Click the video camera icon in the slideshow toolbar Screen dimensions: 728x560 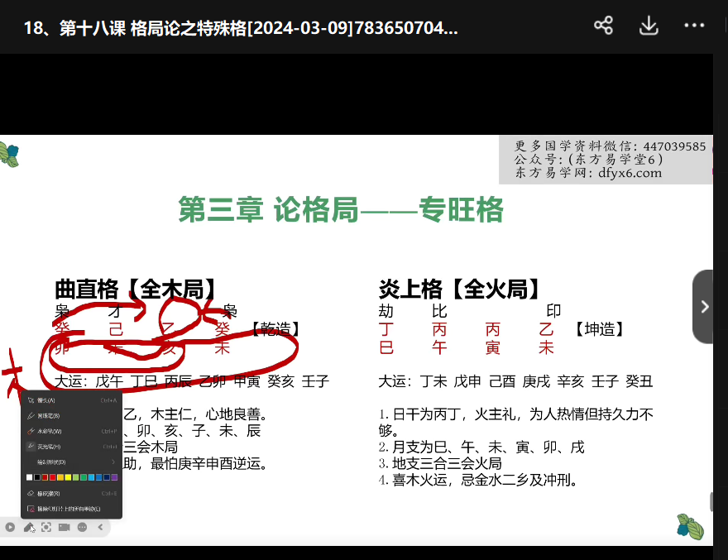click(65, 527)
